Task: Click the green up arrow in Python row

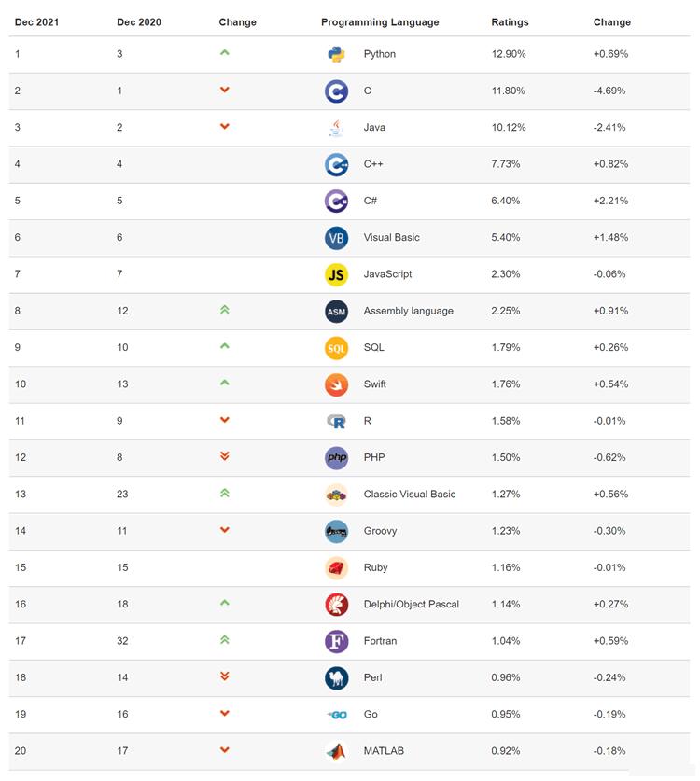Action: pos(224,53)
